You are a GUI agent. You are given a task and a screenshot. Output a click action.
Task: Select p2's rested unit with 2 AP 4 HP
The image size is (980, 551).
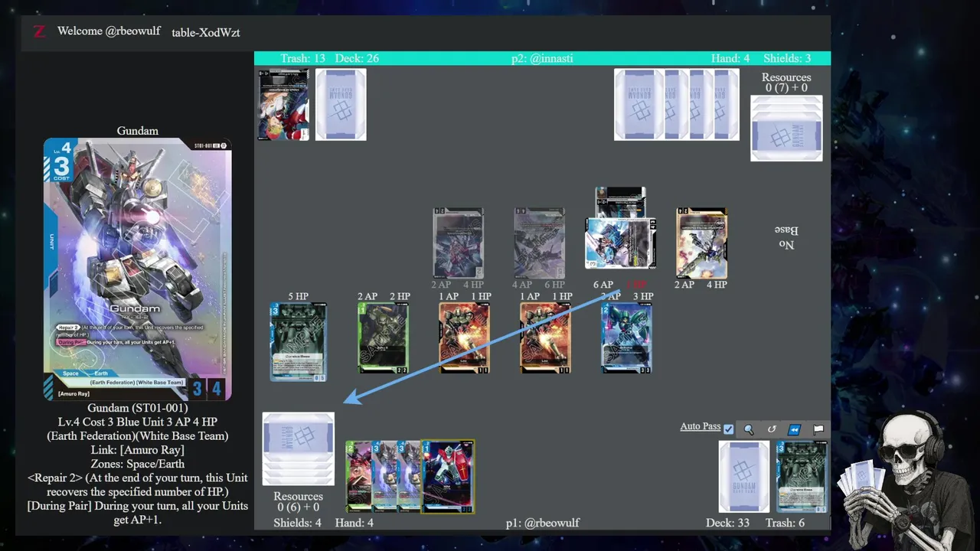coord(458,243)
